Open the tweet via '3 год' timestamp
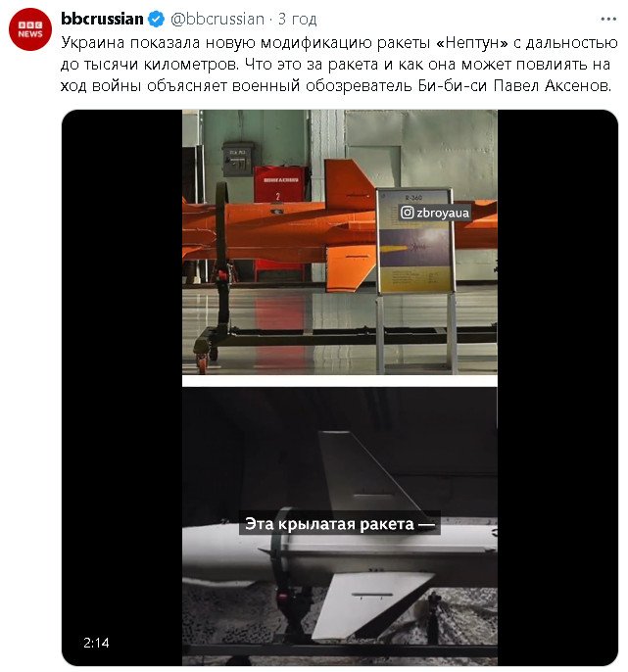This screenshot has width=628, height=672. (x=298, y=20)
